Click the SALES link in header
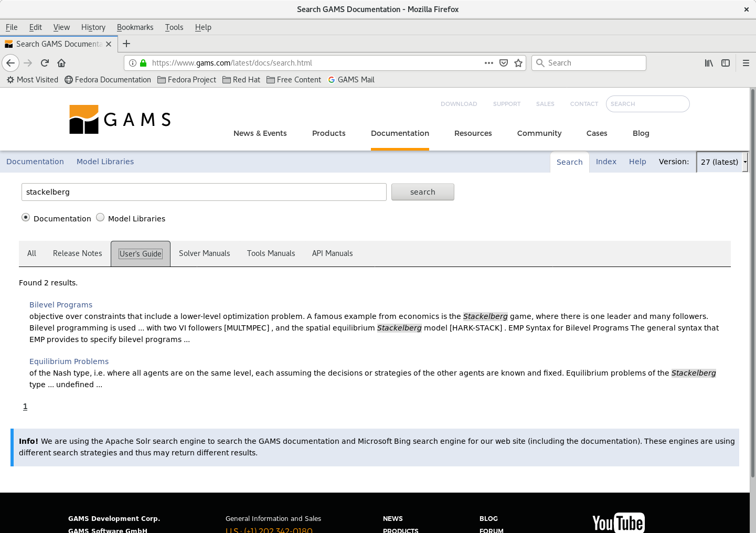 pos(545,104)
